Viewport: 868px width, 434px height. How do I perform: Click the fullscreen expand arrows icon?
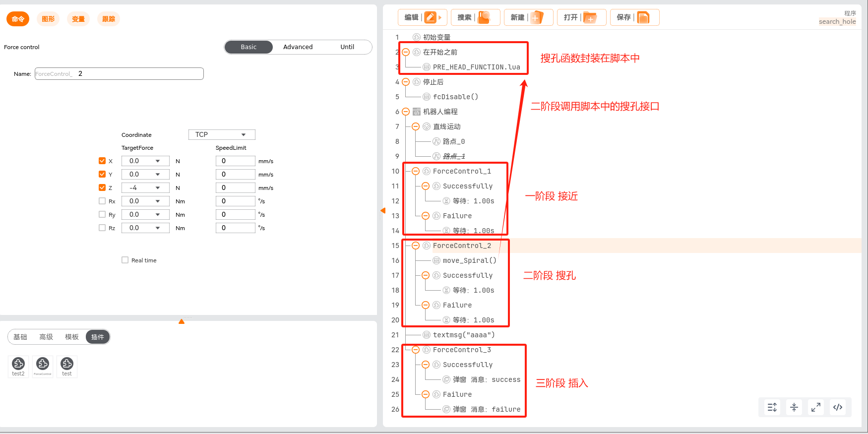[x=816, y=407]
